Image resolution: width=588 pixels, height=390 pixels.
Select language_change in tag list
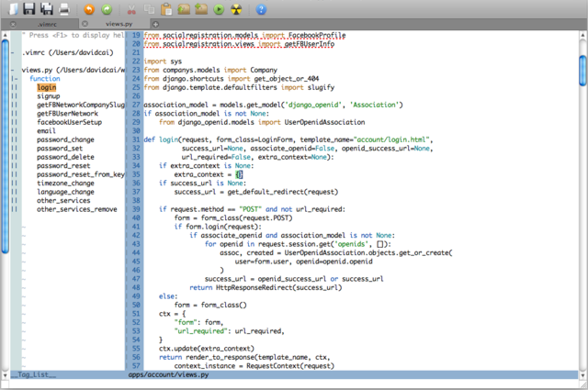(x=65, y=192)
